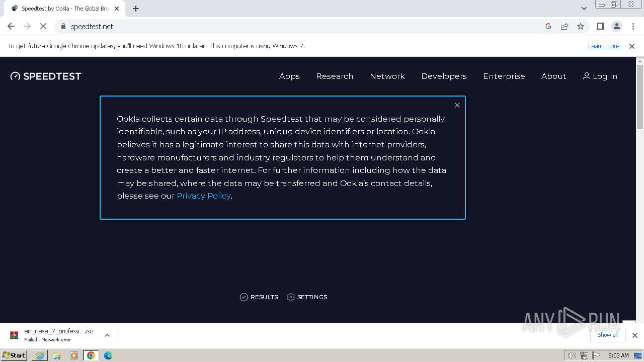Open the volume tray icon
Screen dimensions: 644x362
click(572, 355)
